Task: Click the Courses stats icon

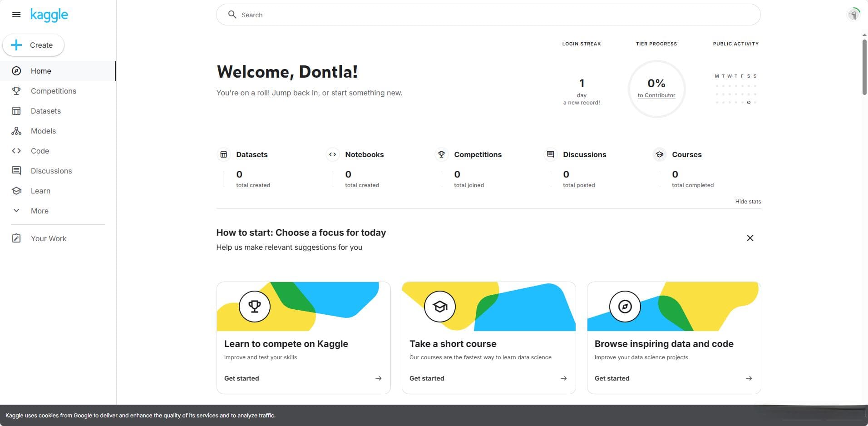Action: [x=659, y=154]
